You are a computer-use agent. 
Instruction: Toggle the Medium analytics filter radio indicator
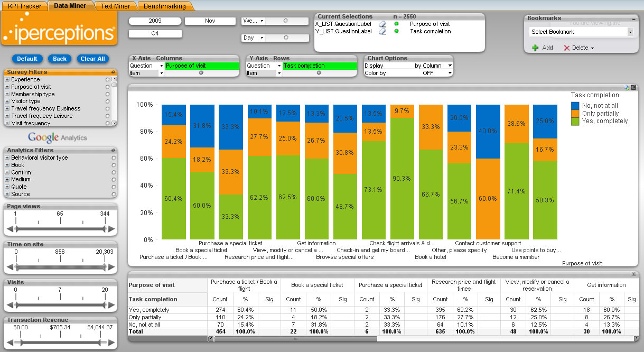point(113,180)
